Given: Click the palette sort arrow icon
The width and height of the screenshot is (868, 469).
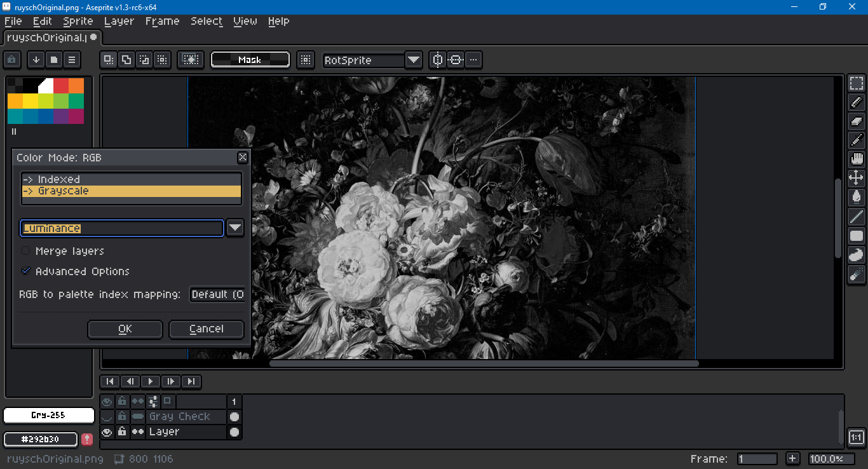Looking at the screenshot, I should pyautogui.click(x=36, y=60).
